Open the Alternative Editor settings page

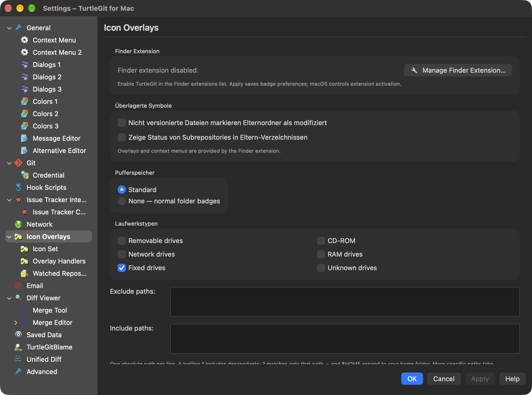coord(59,151)
